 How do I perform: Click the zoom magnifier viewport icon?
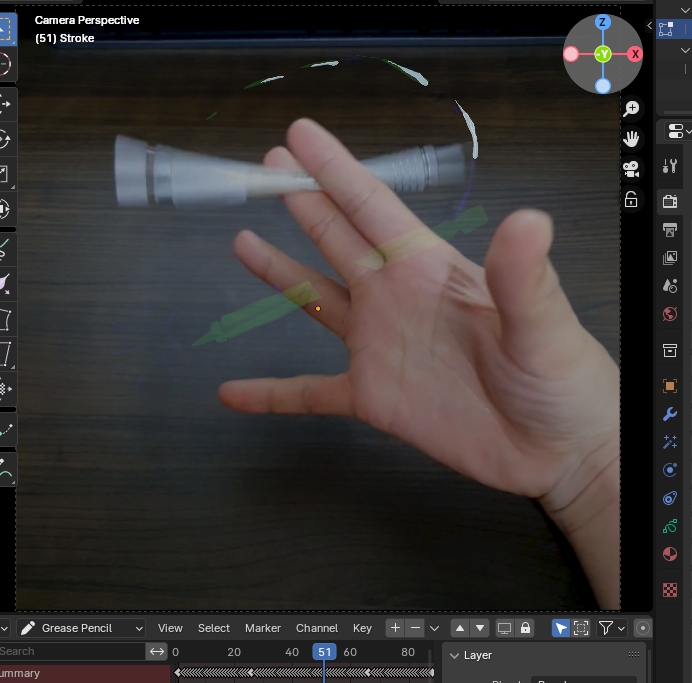(x=631, y=109)
